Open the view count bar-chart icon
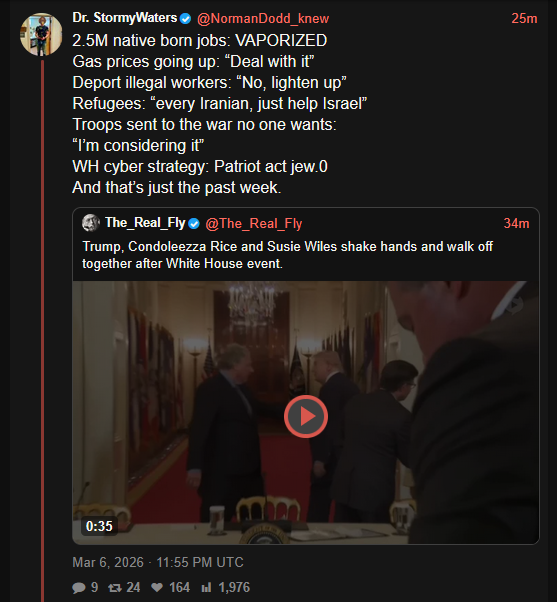 [207, 587]
